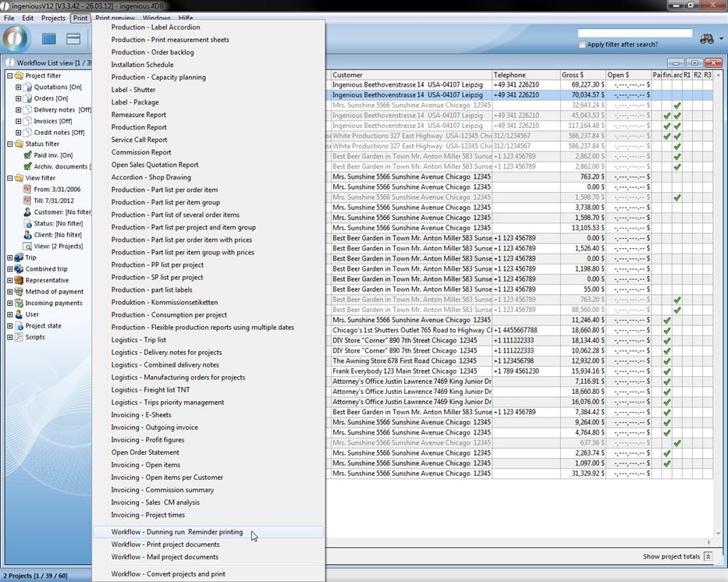Click the binoculars search icon
Screen dimensions: 728x582
coord(706,39)
